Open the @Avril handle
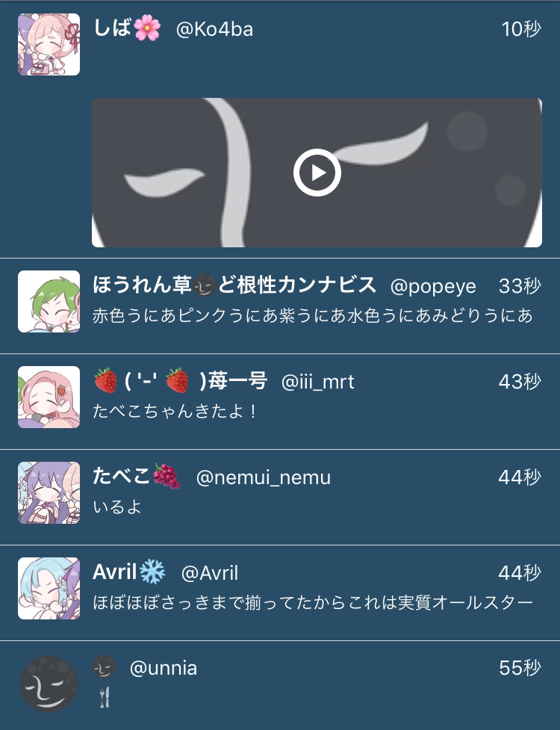Image resolution: width=560 pixels, height=730 pixels. (x=209, y=572)
